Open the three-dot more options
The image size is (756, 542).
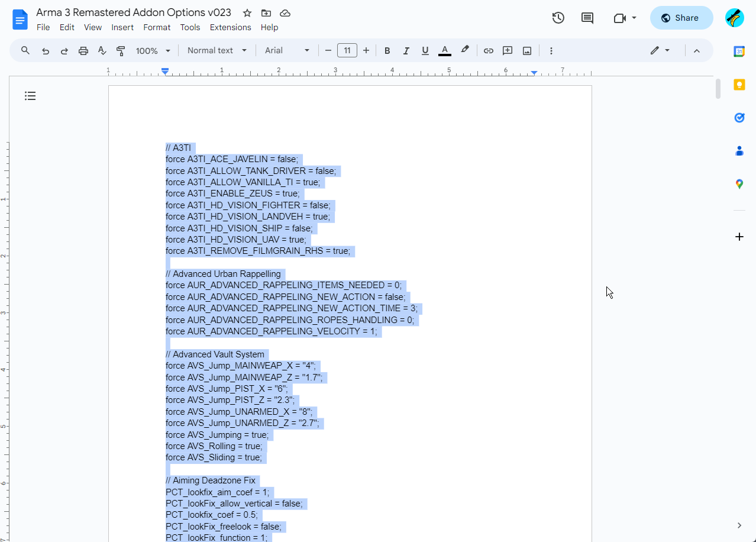pos(551,51)
